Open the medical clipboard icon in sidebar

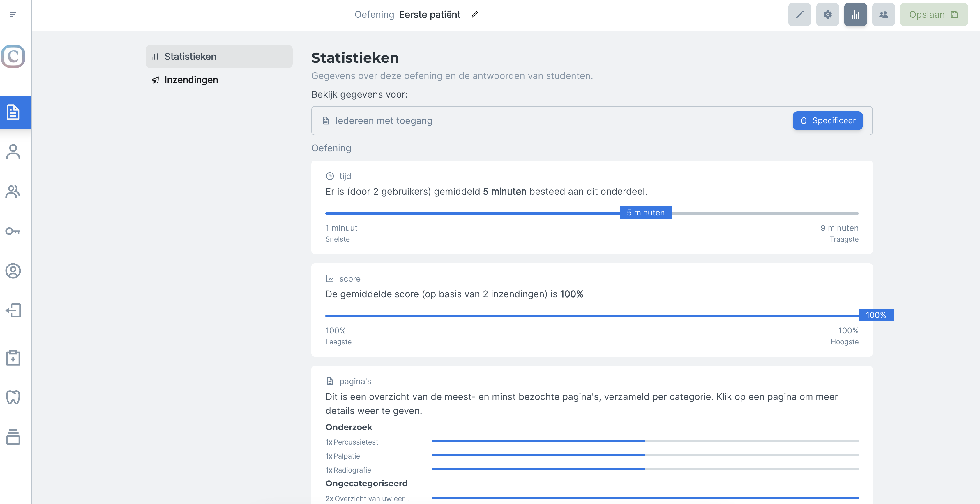coord(13,357)
